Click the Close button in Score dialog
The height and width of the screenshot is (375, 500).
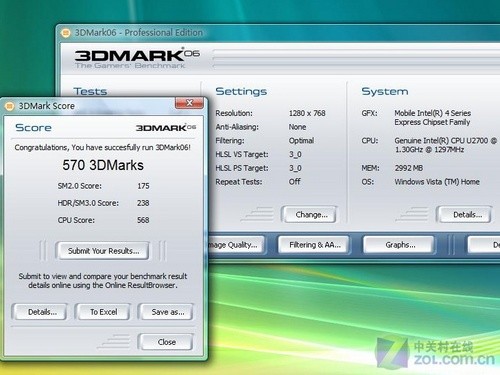[166, 342]
